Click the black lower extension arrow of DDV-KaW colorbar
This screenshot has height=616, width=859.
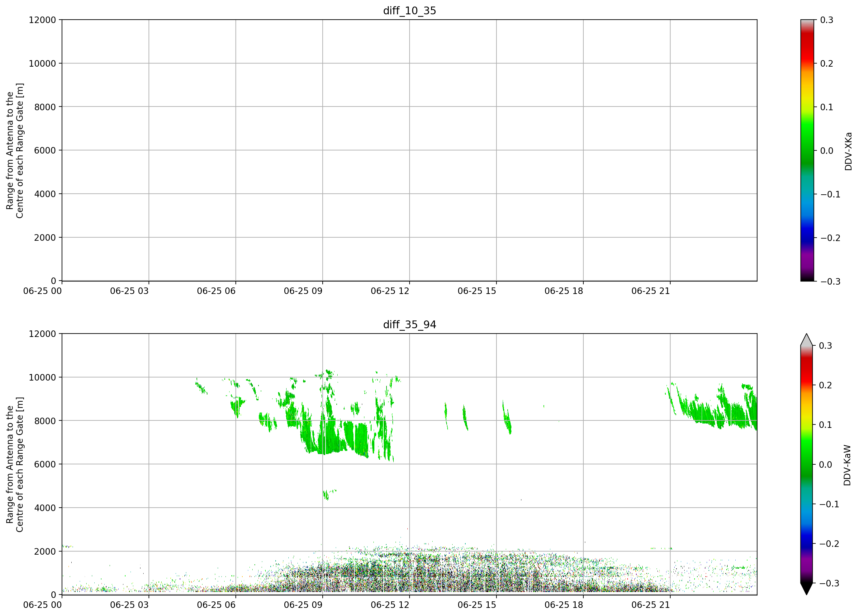(x=807, y=589)
